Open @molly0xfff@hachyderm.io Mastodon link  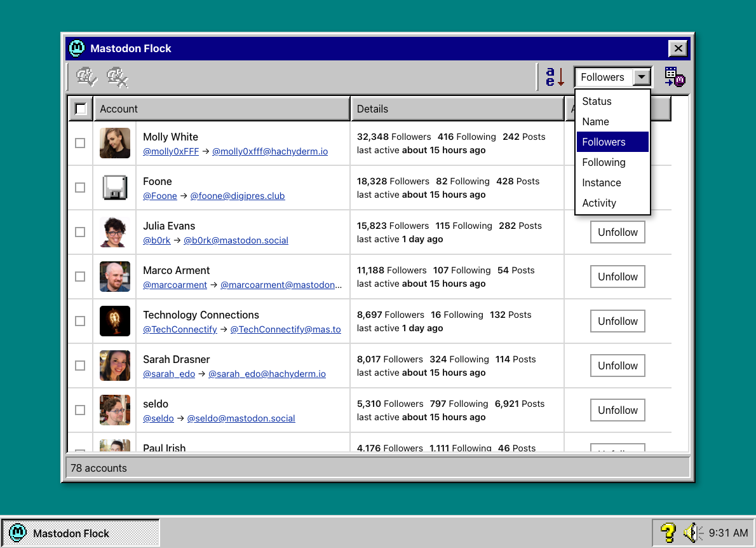(270, 151)
